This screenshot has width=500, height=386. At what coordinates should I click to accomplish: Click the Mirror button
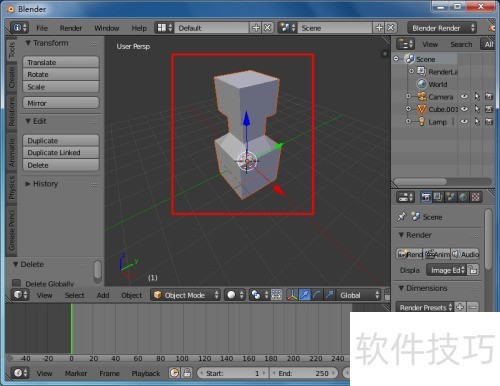(x=61, y=103)
